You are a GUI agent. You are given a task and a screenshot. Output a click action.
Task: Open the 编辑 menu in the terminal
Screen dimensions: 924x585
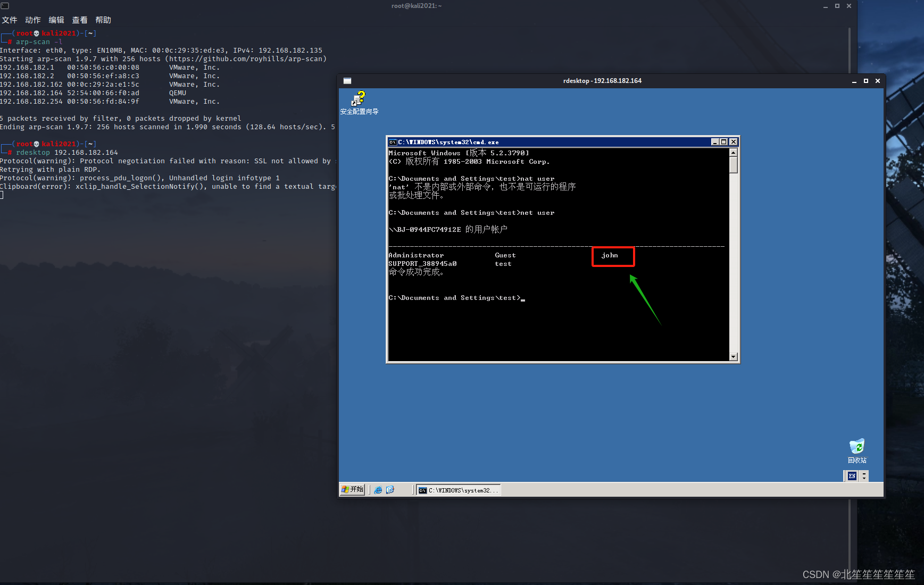tap(56, 20)
